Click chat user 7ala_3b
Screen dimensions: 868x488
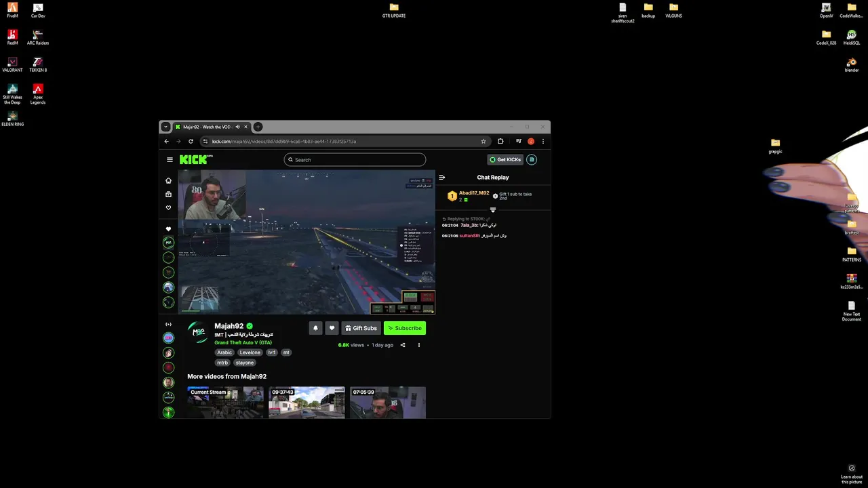coord(469,225)
